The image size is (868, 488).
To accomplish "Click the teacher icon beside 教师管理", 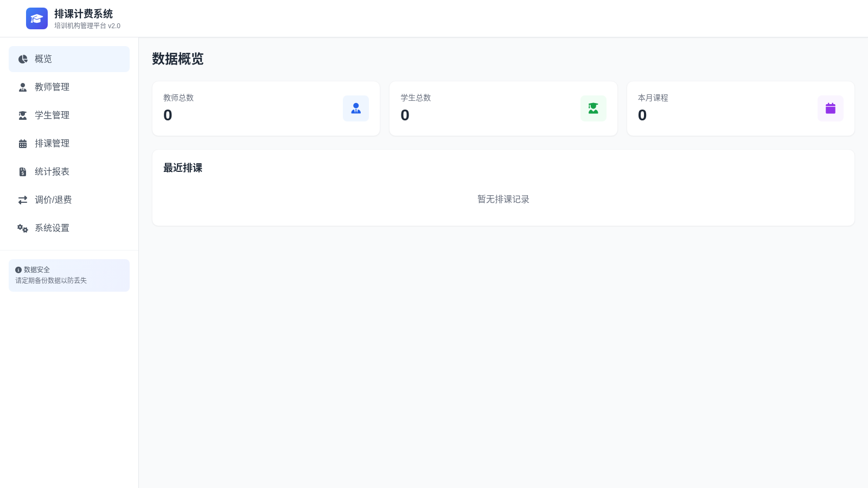I will tap(23, 87).
